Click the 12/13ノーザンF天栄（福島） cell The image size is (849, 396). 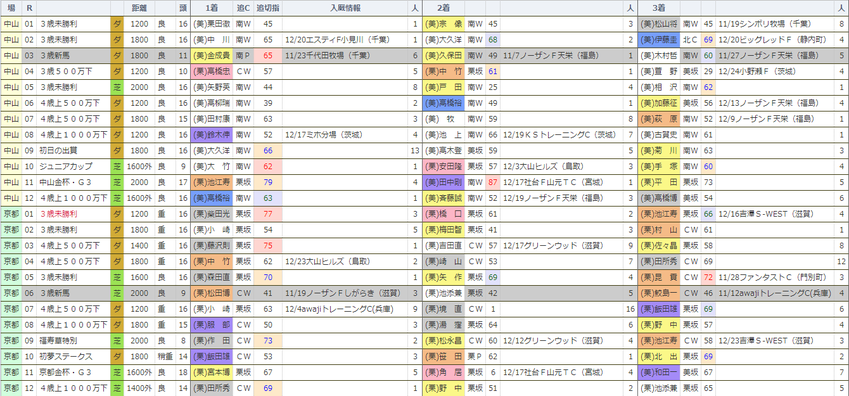pyautogui.click(x=776, y=103)
